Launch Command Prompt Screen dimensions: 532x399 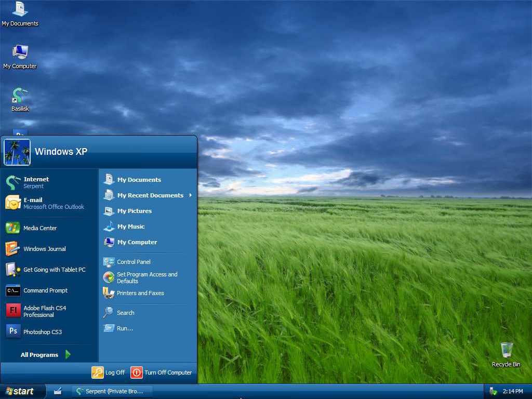(x=45, y=290)
